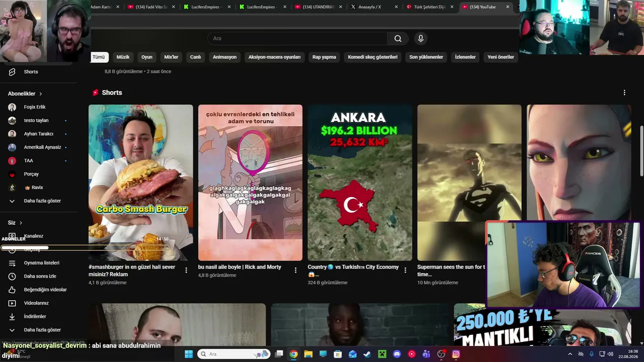Screen dimensions: 644x362
Task: Open the Foşix Erlik channel avatar
Action: coord(12,107)
